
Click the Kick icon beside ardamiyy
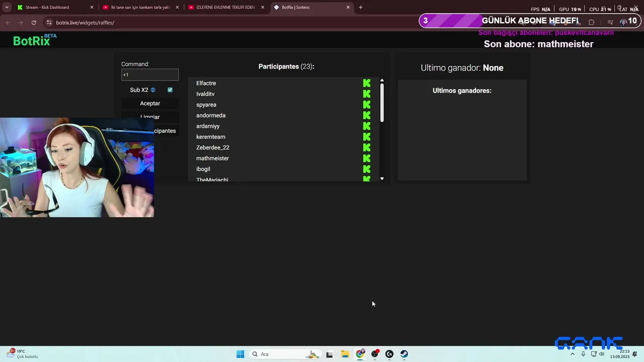point(367,126)
